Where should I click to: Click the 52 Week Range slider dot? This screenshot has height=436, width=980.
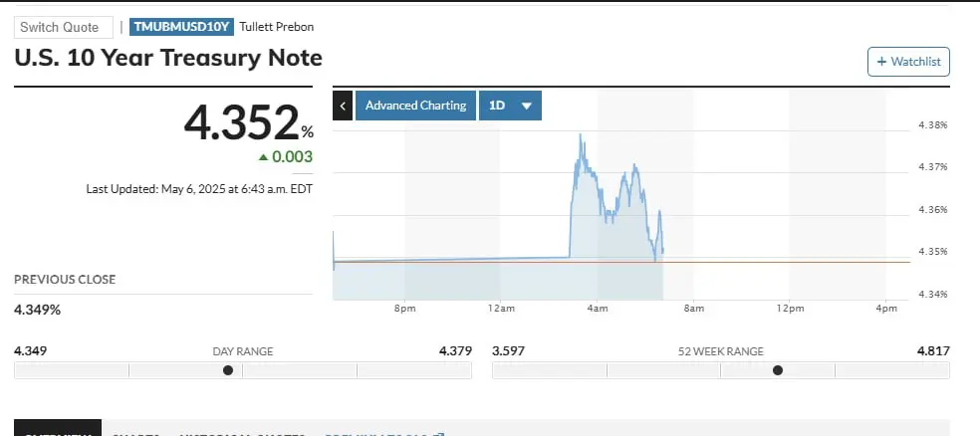click(x=778, y=370)
